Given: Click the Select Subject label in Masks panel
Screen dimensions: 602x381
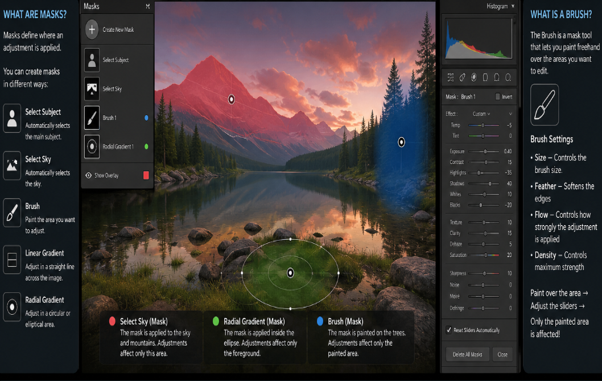Looking at the screenshot, I should pos(116,60).
